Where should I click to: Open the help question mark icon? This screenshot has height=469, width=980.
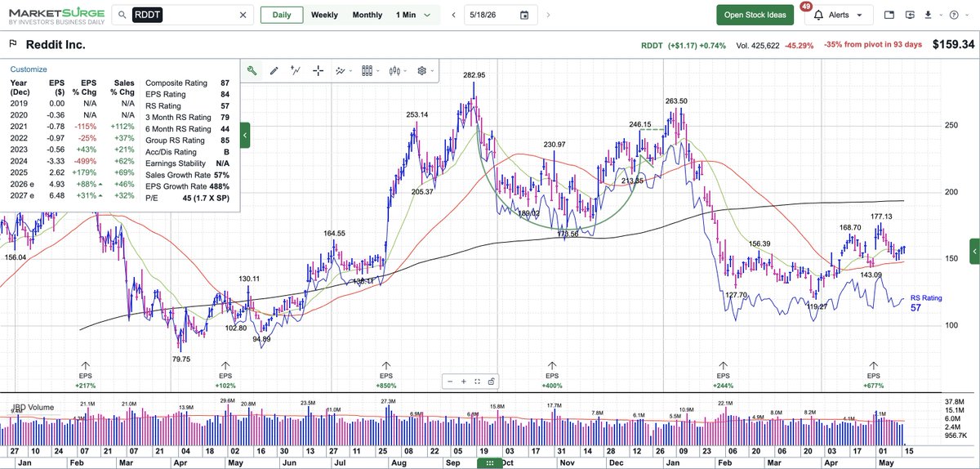(x=953, y=15)
